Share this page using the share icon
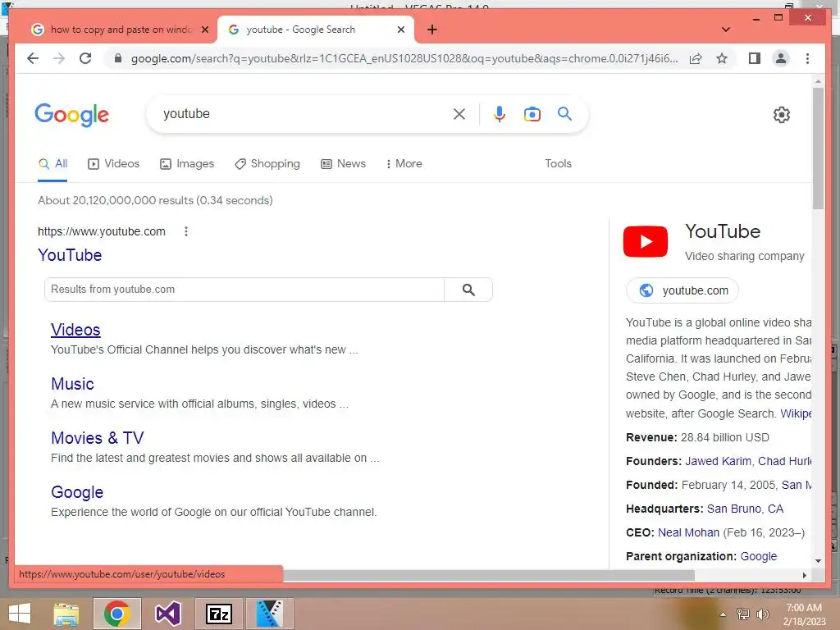 point(696,58)
